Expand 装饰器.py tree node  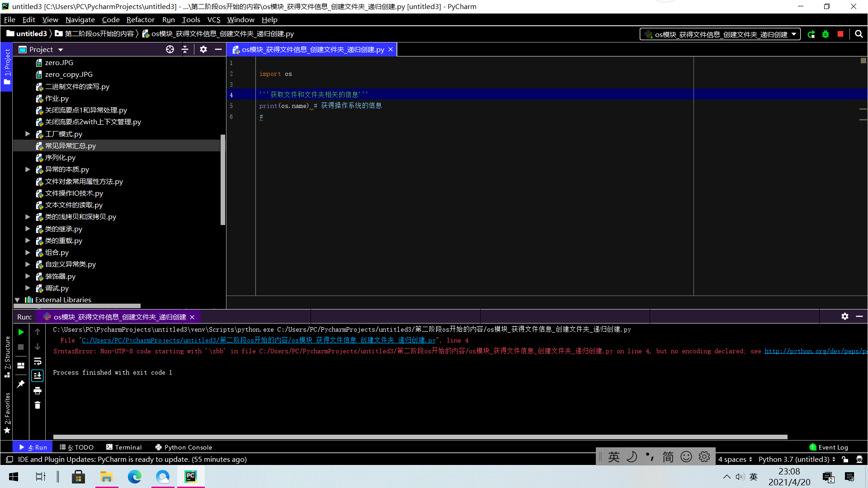point(28,276)
